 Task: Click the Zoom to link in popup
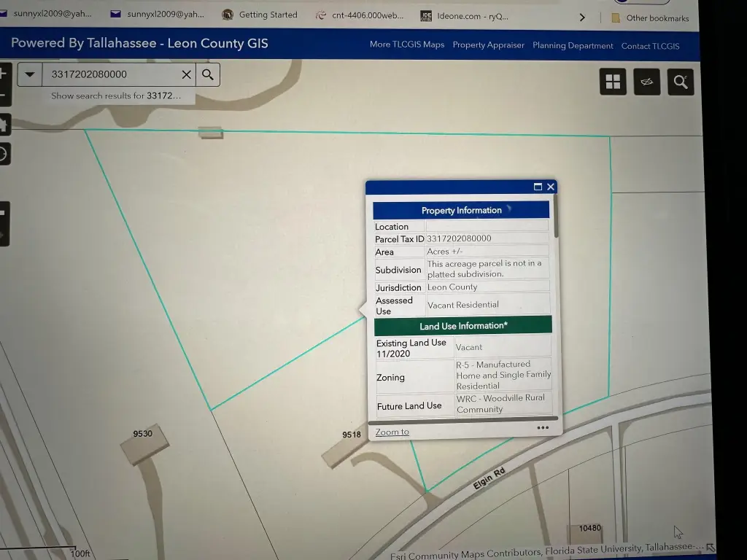tap(392, 432)
